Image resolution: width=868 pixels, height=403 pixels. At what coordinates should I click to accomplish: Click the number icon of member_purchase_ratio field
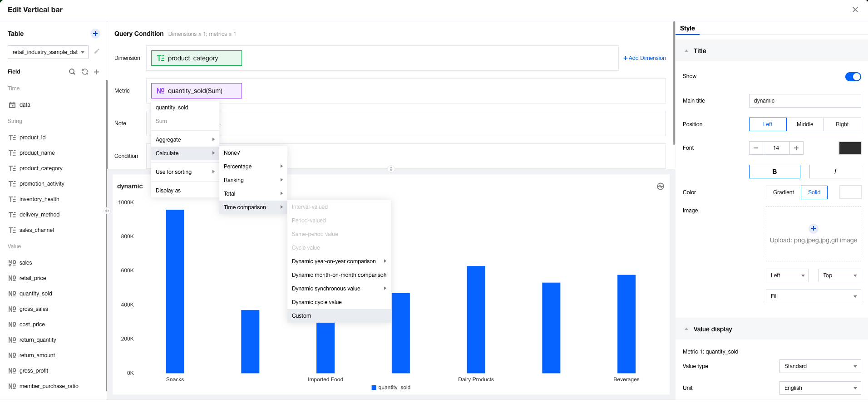click(x=12, y=386)
